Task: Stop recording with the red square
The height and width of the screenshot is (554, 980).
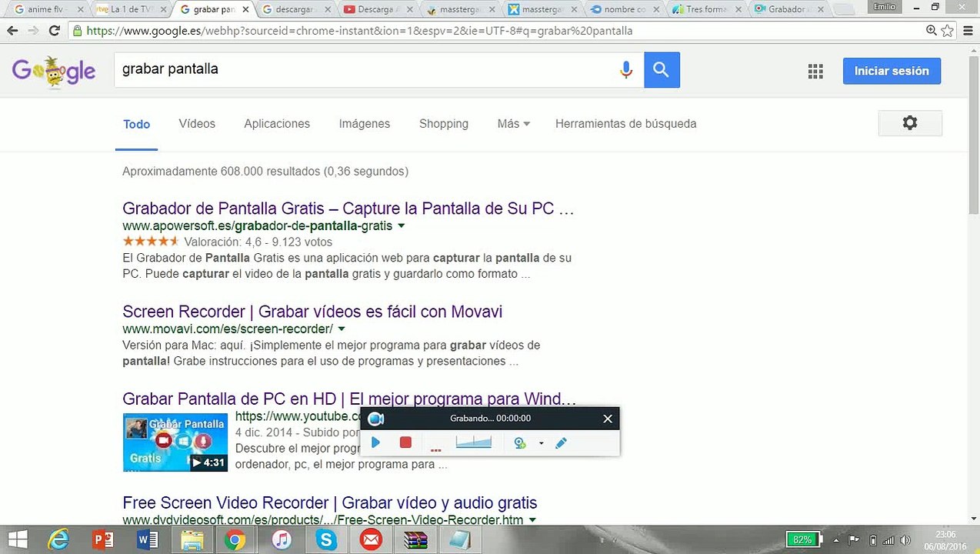Action: click(x=405, y=442)
